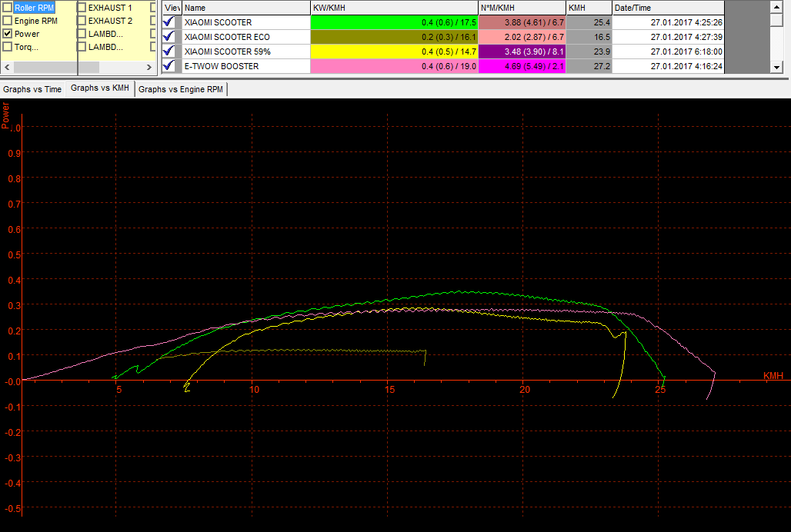The image size is (791, 532).
Task: Hide the E-TWOW BOOSTER run via its view checkmark
Action: 169,66
